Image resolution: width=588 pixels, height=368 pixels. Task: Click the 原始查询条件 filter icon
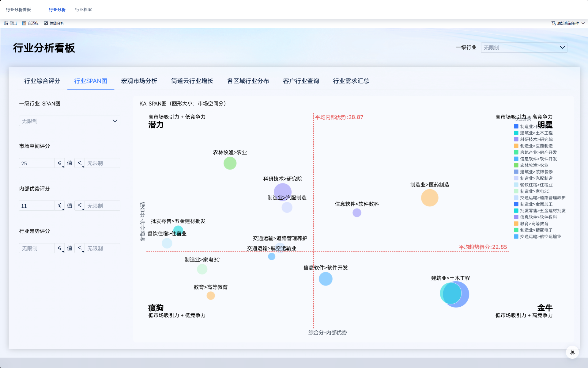(553, 23)
